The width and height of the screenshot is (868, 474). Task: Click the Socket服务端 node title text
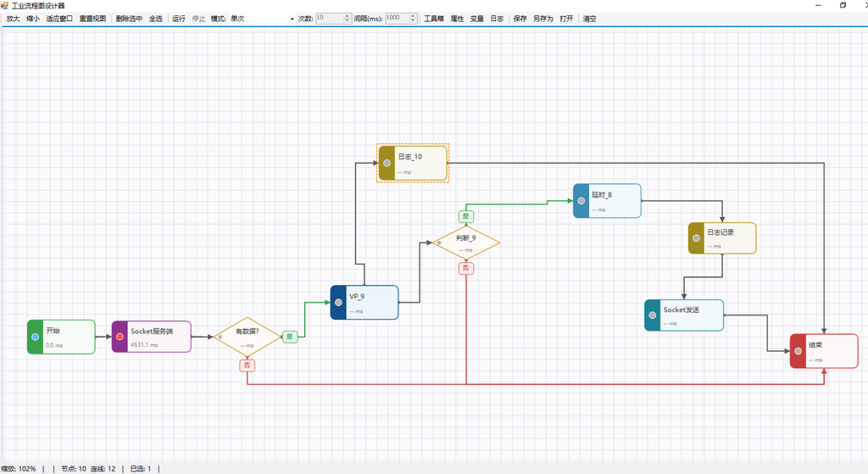[152, 332]
